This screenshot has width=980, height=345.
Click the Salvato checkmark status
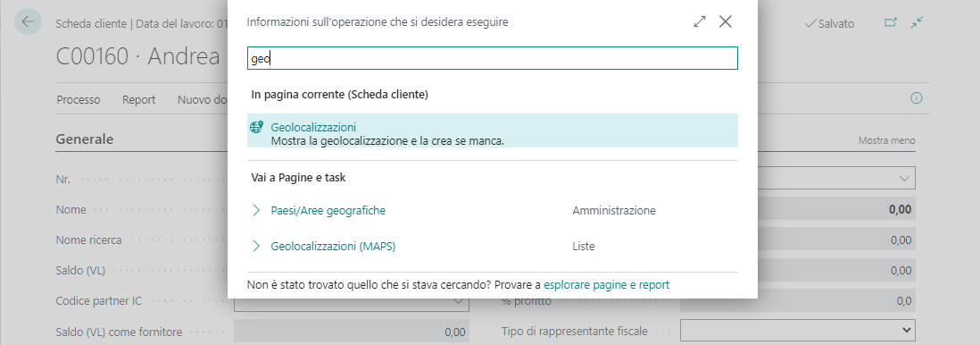[829, 24]
